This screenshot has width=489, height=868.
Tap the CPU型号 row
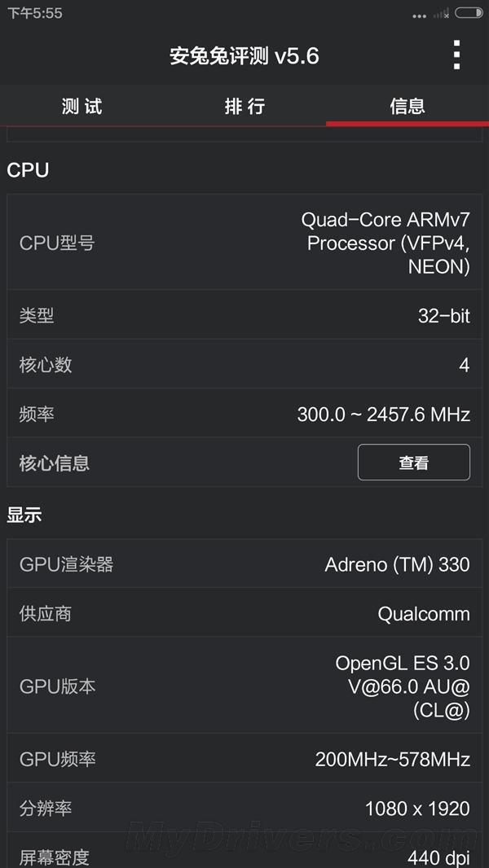[x=244, y=243]
